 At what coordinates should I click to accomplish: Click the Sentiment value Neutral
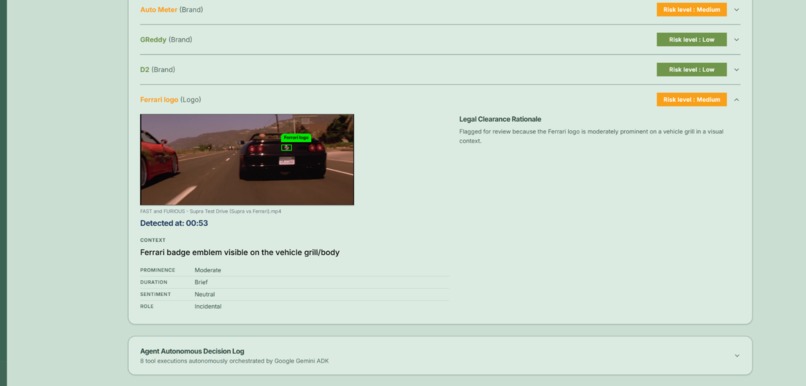(x=205, y=295)
